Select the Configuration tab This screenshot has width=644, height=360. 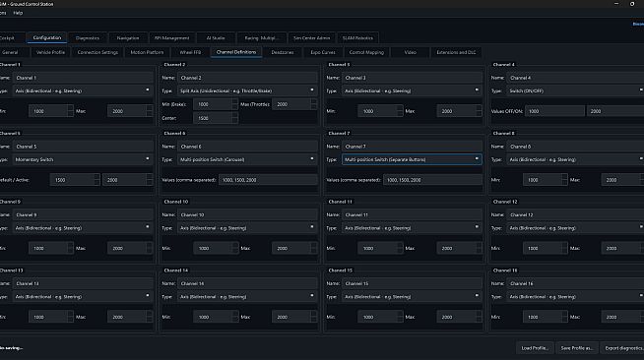(x=47, y=37)
